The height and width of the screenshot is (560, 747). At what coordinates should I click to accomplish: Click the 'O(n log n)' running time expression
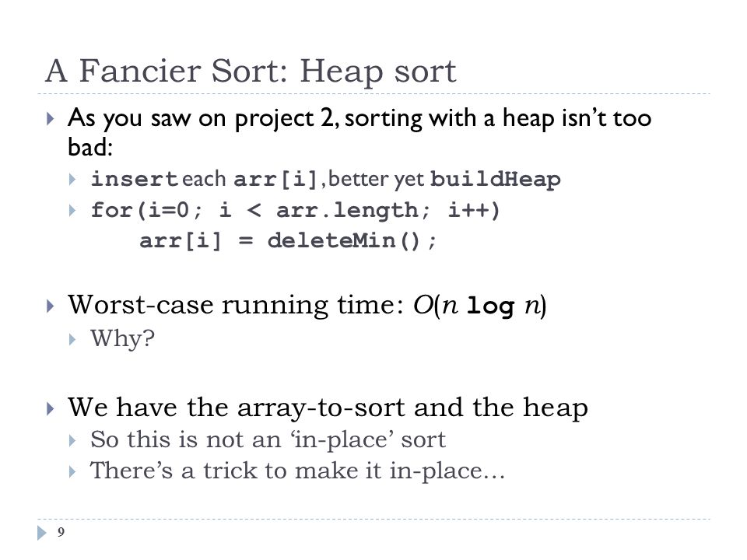480,305
